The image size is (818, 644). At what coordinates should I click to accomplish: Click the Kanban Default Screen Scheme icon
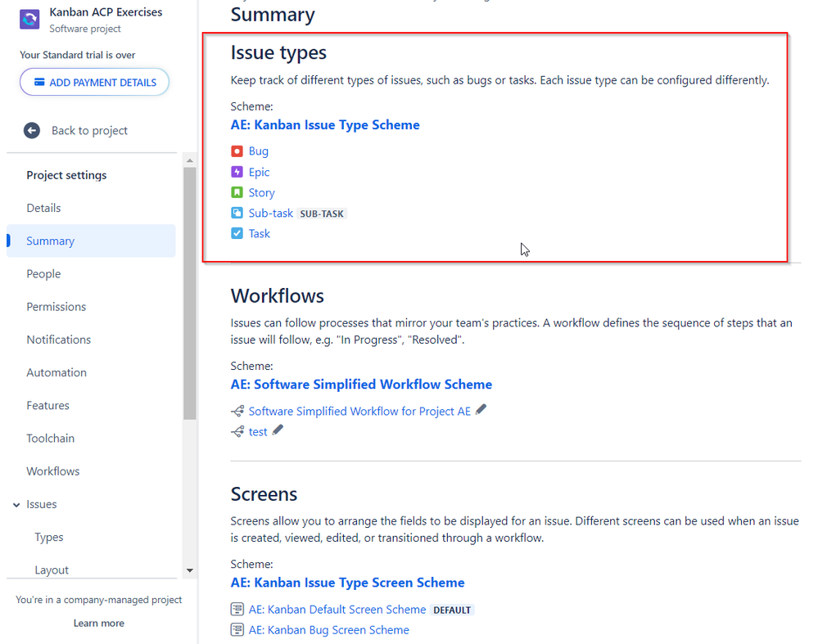click(x=237, y=609)
